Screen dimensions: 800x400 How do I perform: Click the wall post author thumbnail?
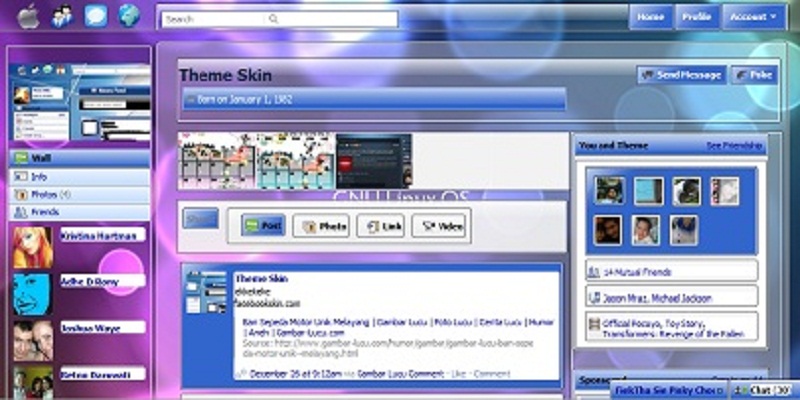pyautogui.click(x=206, y=292)
